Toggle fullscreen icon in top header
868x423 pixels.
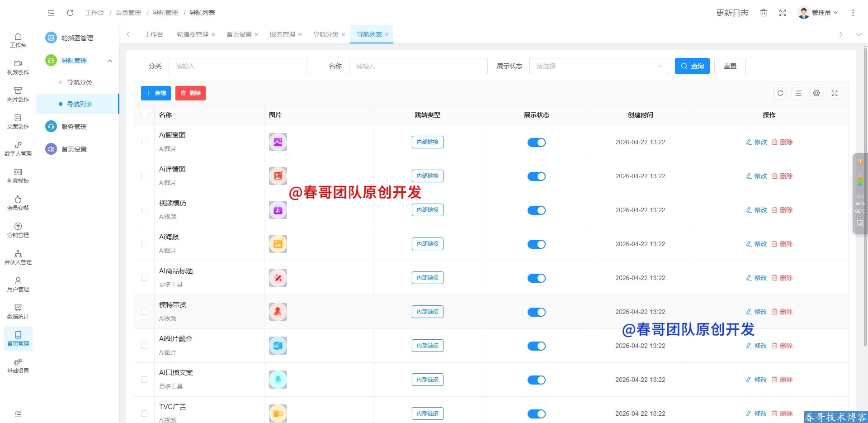coord(783,13)
